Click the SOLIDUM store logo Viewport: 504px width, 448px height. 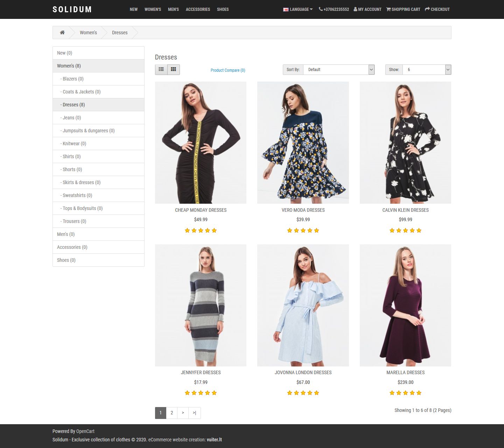(72, 9)
